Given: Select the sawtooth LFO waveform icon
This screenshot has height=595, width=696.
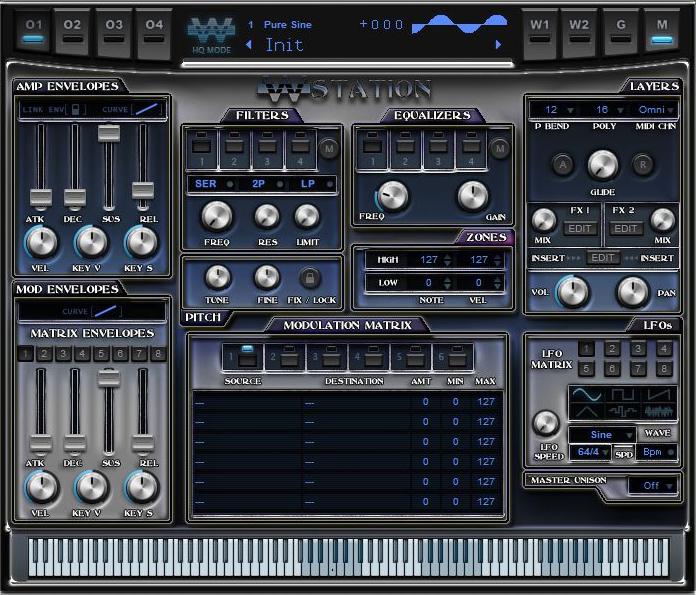Looking at the screenshot, I should [658, 394].
